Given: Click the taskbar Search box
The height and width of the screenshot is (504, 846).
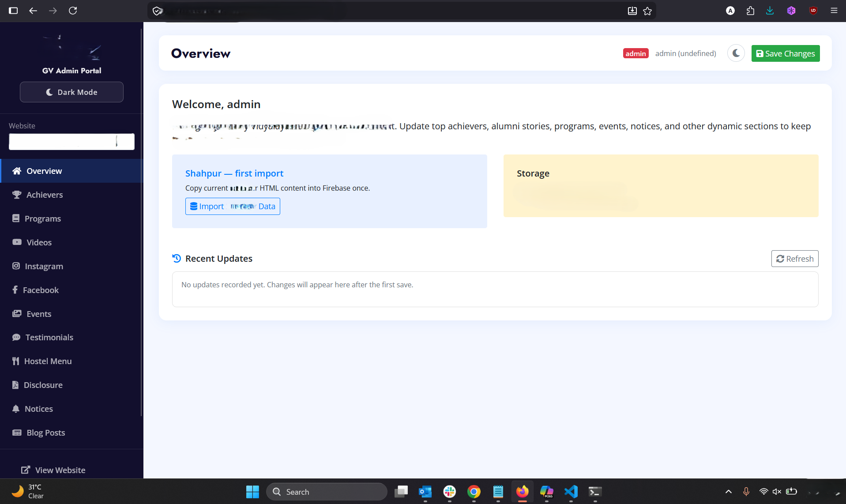Looking at the screenshot, I should point(327,492).
